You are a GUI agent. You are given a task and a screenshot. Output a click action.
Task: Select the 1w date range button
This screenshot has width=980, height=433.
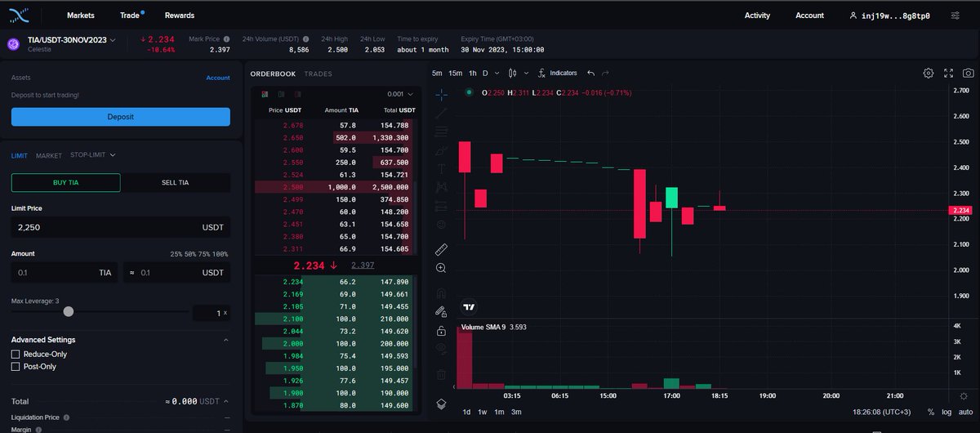[483, 412]
